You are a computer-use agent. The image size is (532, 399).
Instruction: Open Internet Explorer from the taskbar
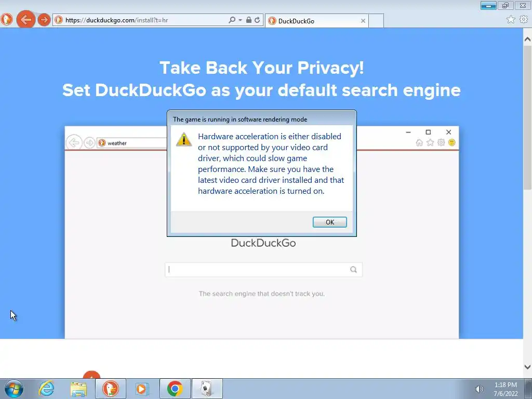click(46, 389)
